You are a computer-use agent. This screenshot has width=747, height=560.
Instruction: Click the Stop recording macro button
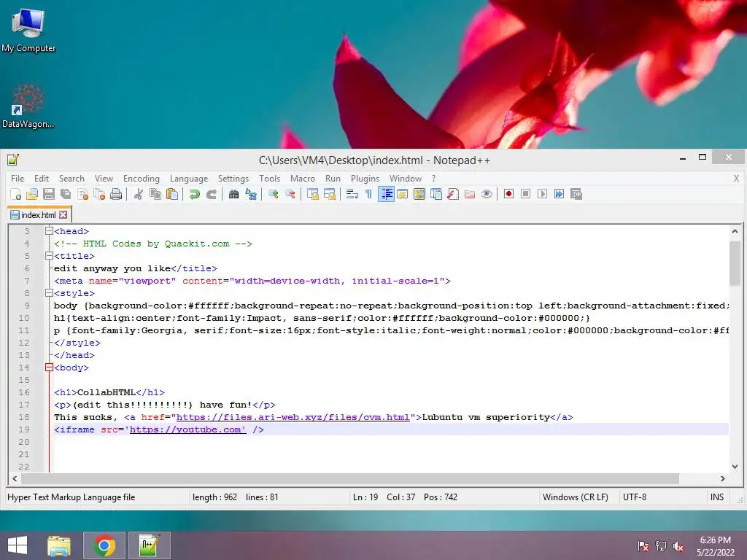(525, 194)
